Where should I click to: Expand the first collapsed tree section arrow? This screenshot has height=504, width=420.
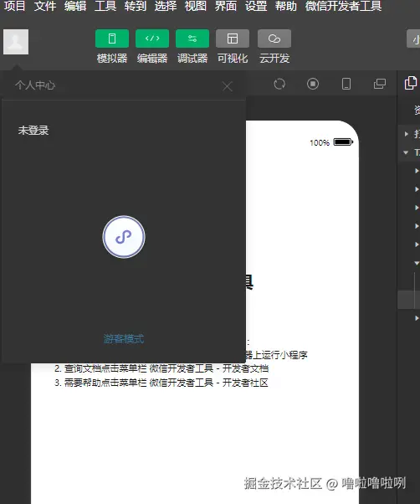[x=407, y=134]
